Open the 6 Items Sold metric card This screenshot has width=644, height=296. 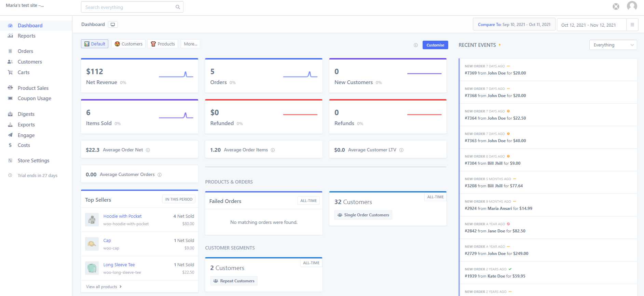tap(139, 117)
